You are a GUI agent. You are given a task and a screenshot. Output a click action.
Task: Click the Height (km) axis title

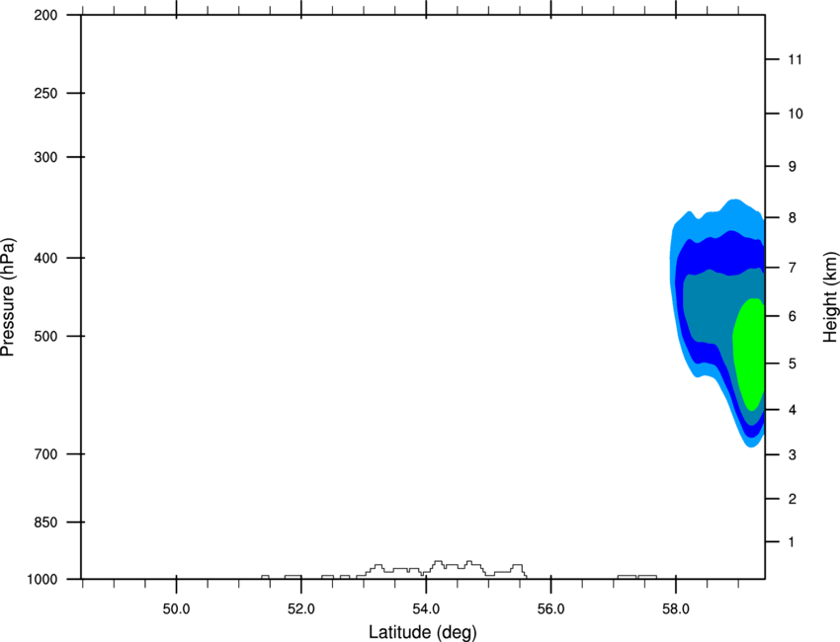[830, 296]
